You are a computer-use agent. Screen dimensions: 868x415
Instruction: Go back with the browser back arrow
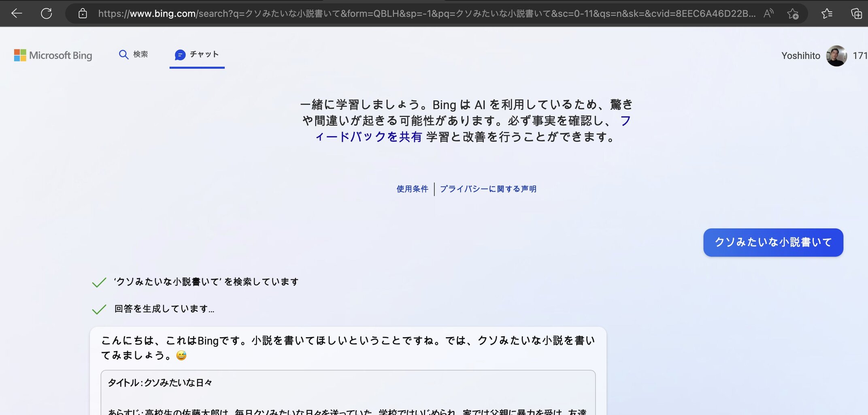pos(17,13)
